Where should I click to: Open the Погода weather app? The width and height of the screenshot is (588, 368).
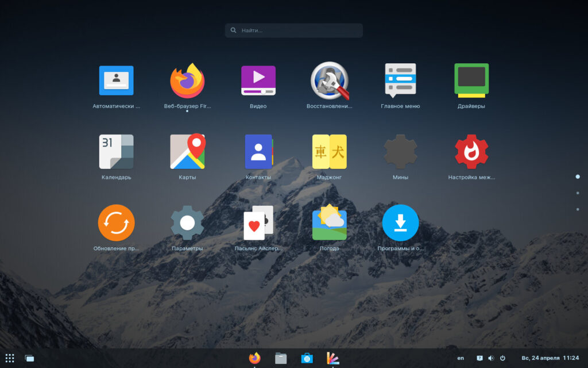[329, 223]
